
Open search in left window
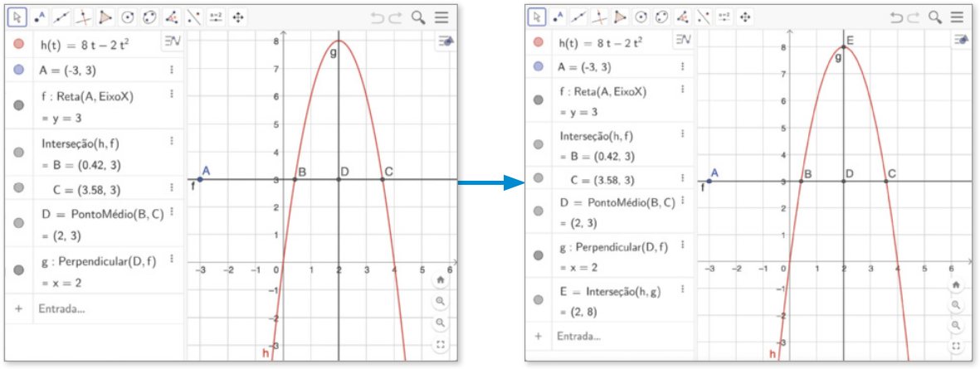(x=418, y=17)
